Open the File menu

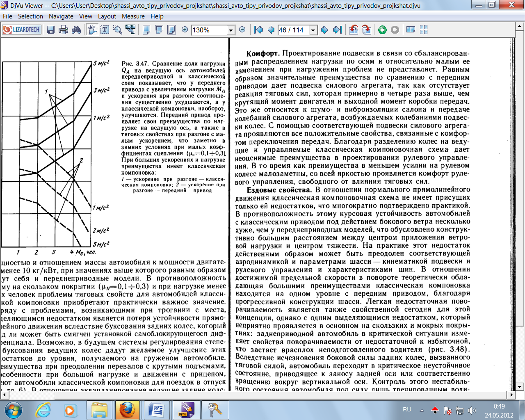coord(7,16)
